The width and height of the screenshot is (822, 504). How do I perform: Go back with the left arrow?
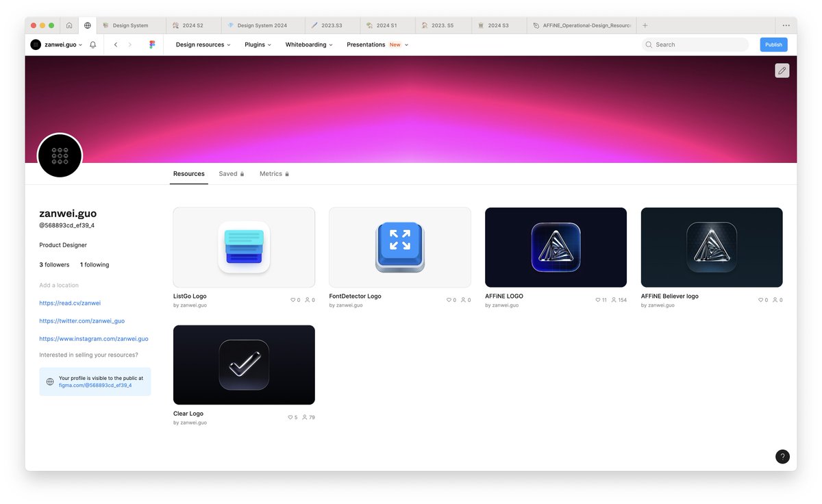[x=115, y=45]
